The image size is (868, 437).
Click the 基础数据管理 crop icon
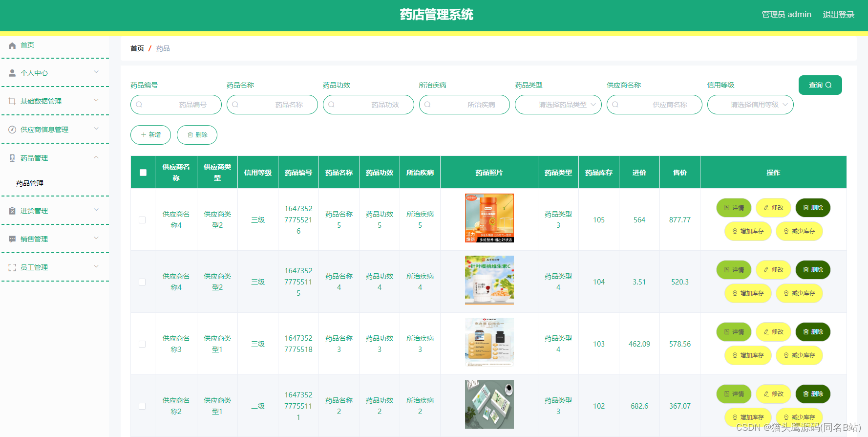(12, 101)
